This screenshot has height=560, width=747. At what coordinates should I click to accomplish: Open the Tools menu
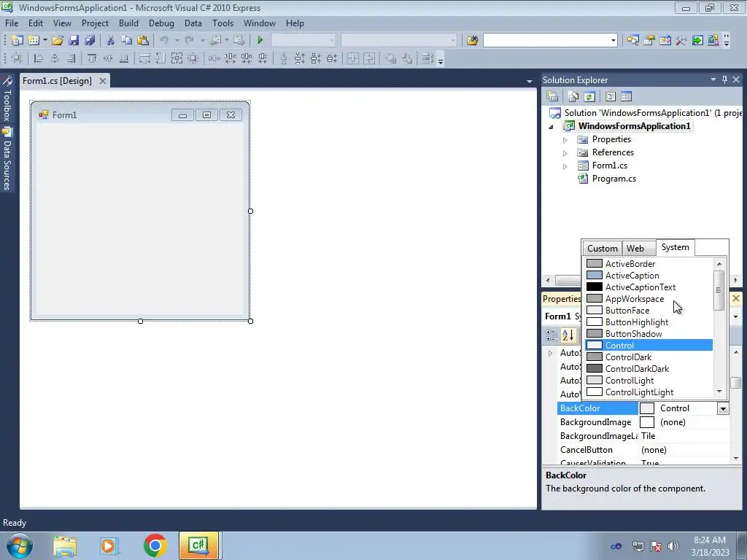coord(222,23)
